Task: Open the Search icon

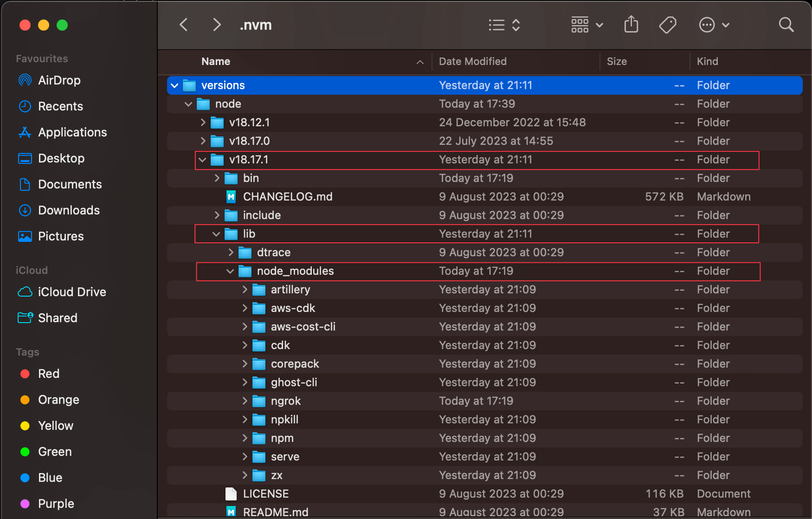Action: [x=786, y=25]
